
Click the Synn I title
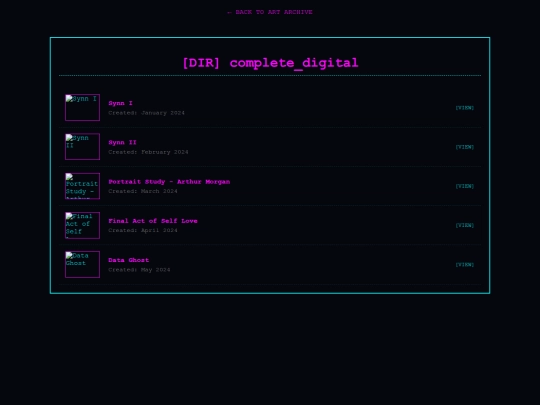pyautogui.click(x=120, y=103)
